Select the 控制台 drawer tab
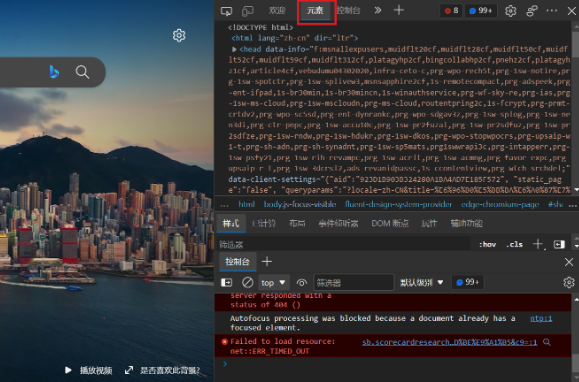 pyautogui.click(x=237, y=262)
